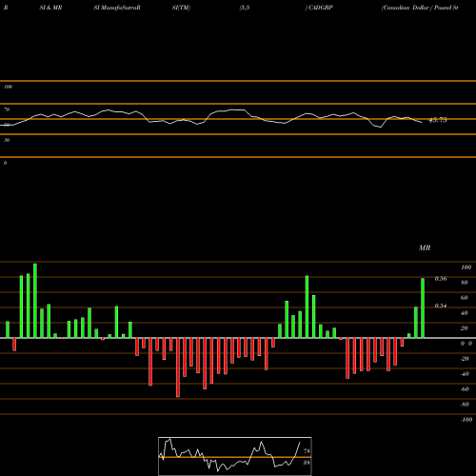Viewport: 476px width, 476px height.
Task: Click the MR axis label 80
Action: (x=465, y=283)
